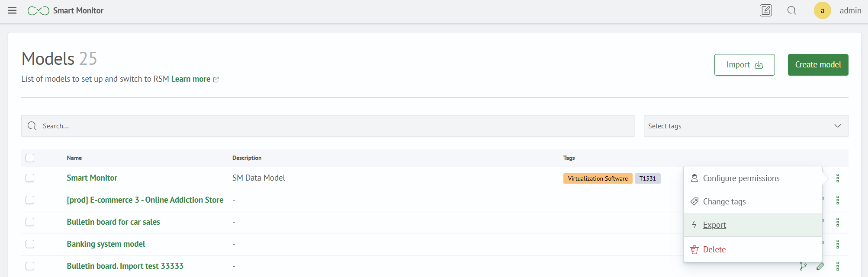Click the Tags column header
The width and height of the screenshot is (868, 277).
point(569,158)
